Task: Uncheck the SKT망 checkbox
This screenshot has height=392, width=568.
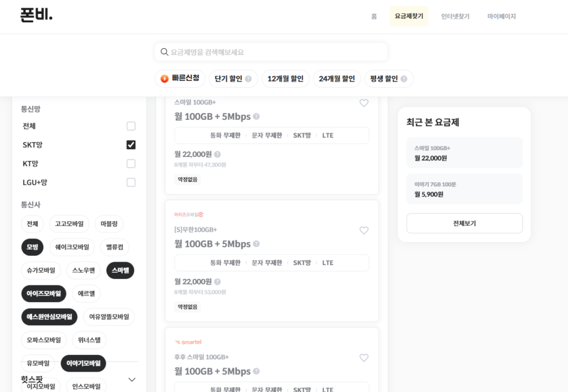Action: coord(131,145)
